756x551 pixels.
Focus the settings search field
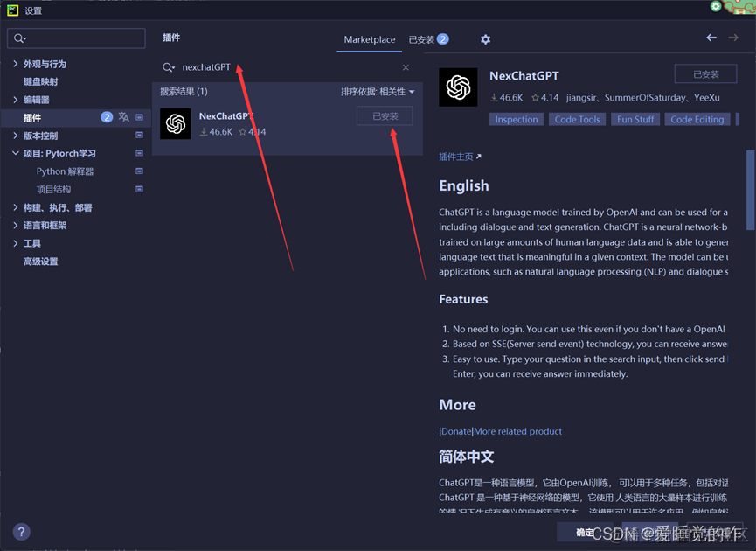[76, 38]
